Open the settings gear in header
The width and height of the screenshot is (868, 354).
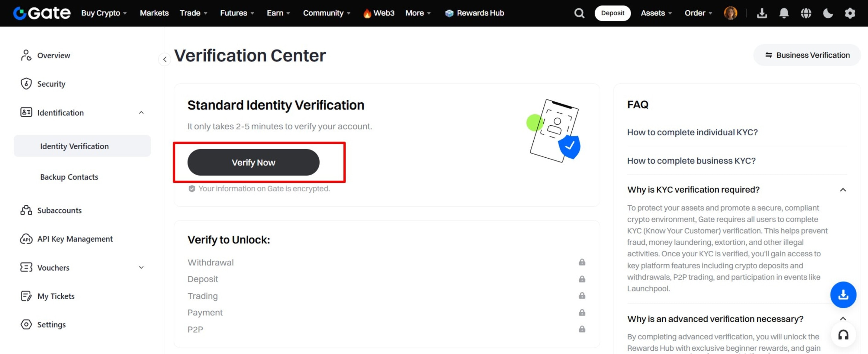pos(850,13)
